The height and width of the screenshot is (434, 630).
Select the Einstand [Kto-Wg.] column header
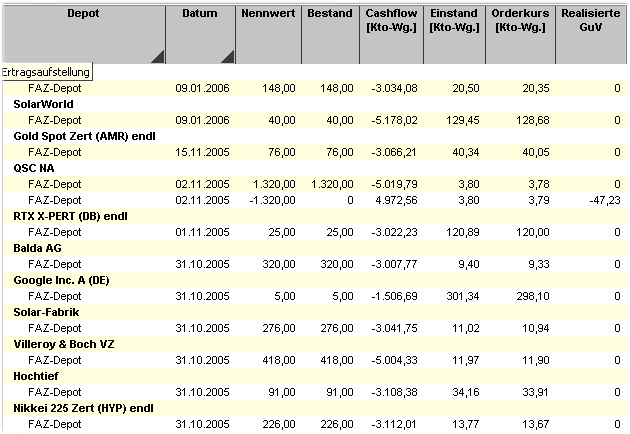[x=454, y=20]
